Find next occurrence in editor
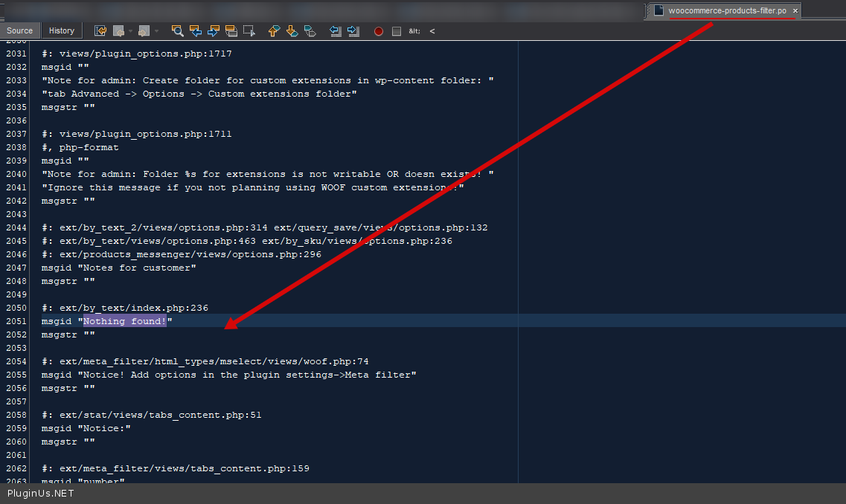This screenshot has height=504, width=846. tap(214, 31)
